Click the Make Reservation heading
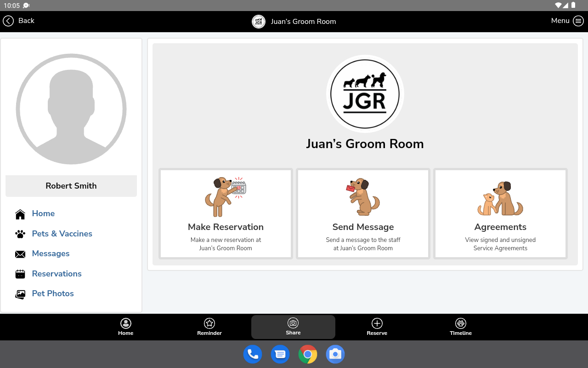Image resolution: width=588 pixels, height=368 pixels. click(226, 227)
